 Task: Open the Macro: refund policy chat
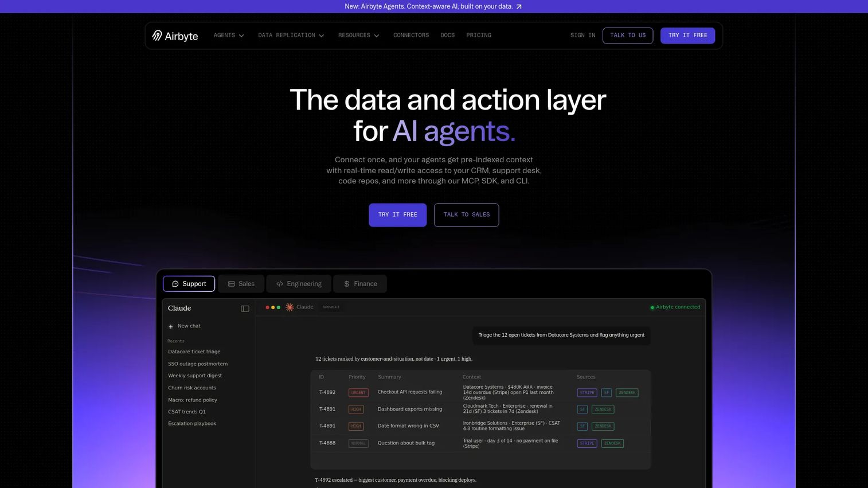point(193,400)
